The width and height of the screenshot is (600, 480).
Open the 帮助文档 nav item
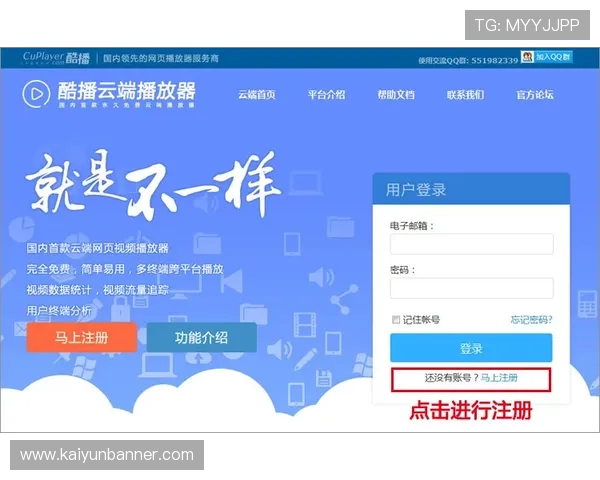coord(396,95)
